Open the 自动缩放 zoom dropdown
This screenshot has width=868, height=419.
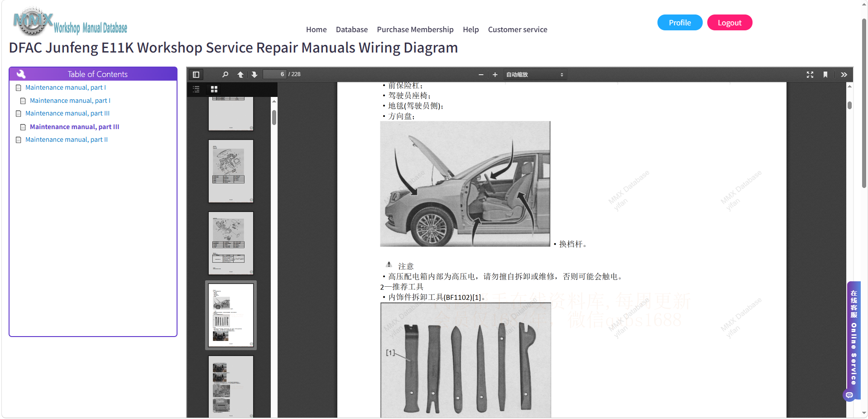click(x=535, y=75)
